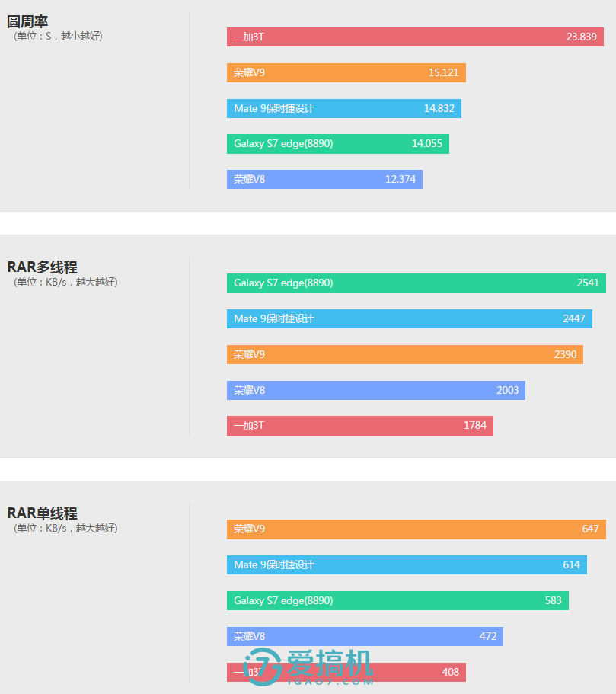Click the RAR多线程 chart heading
The height and width of the screenshot is (694, 616).
[x=42, y=267]
